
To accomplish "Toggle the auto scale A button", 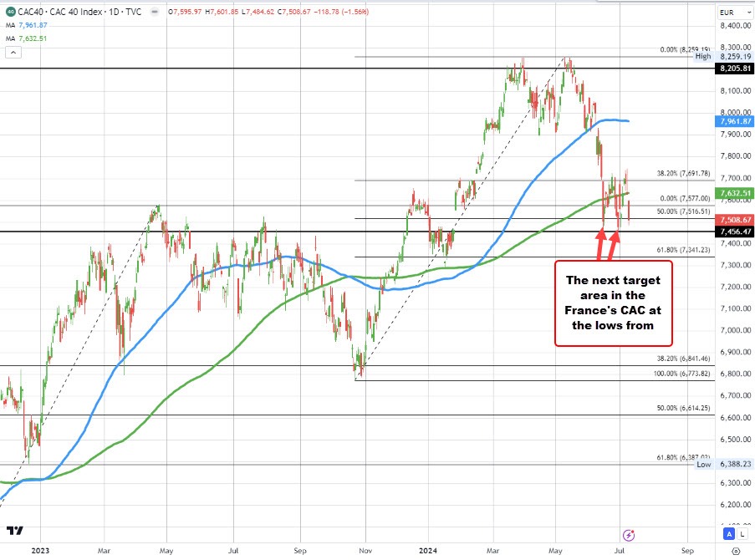I will (729, 533).
